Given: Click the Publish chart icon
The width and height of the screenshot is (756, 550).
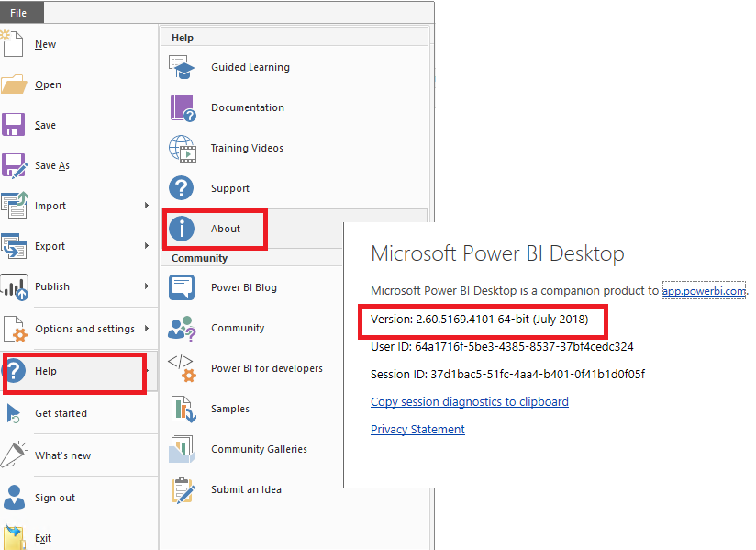Looking at the screenshot, I should [14, 286].
